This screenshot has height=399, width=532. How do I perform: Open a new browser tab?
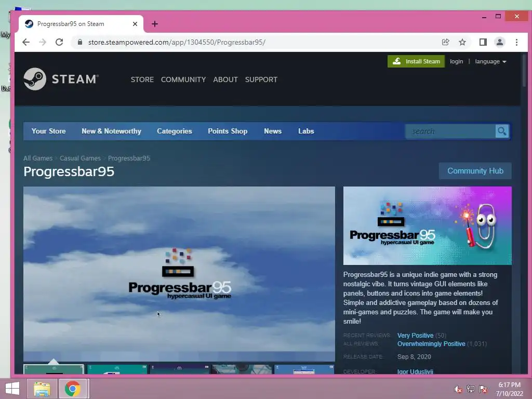pos(155,24)
